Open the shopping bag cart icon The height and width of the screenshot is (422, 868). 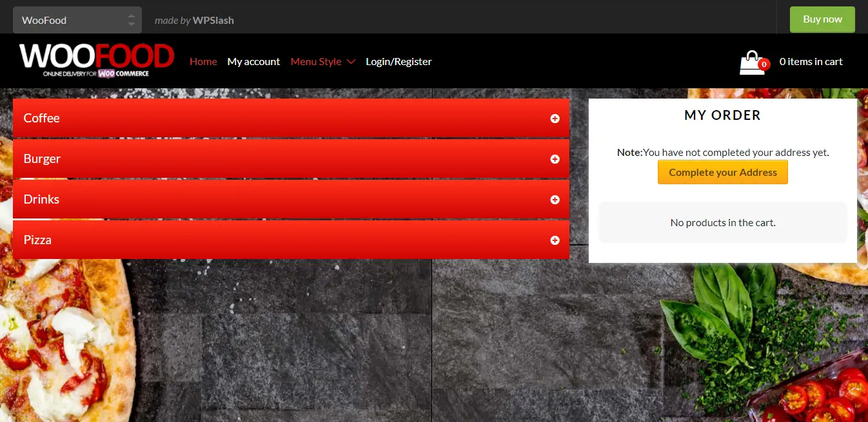coord(753,62)
